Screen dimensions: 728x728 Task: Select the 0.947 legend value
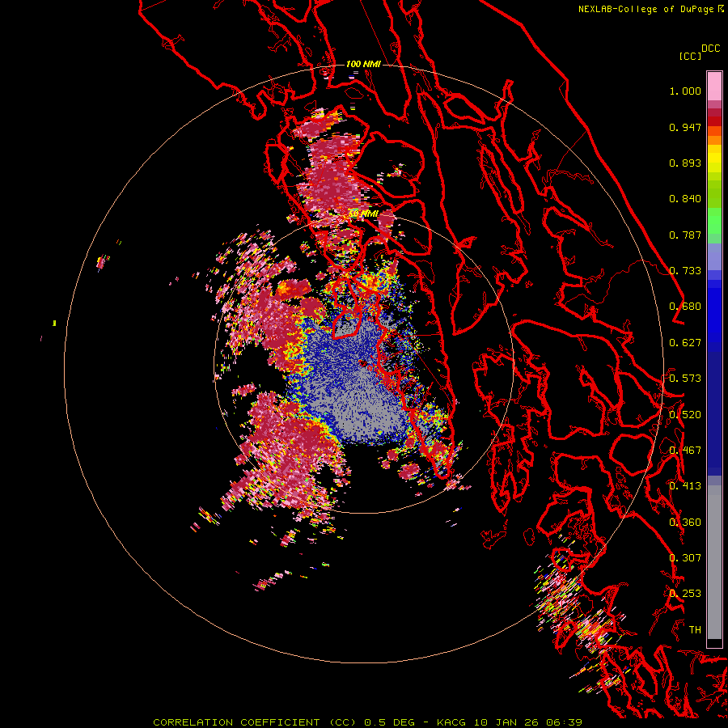click(685, 127)
